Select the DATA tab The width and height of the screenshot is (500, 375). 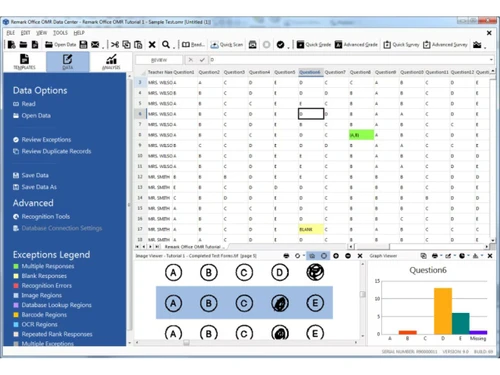(x=68, y=62)
